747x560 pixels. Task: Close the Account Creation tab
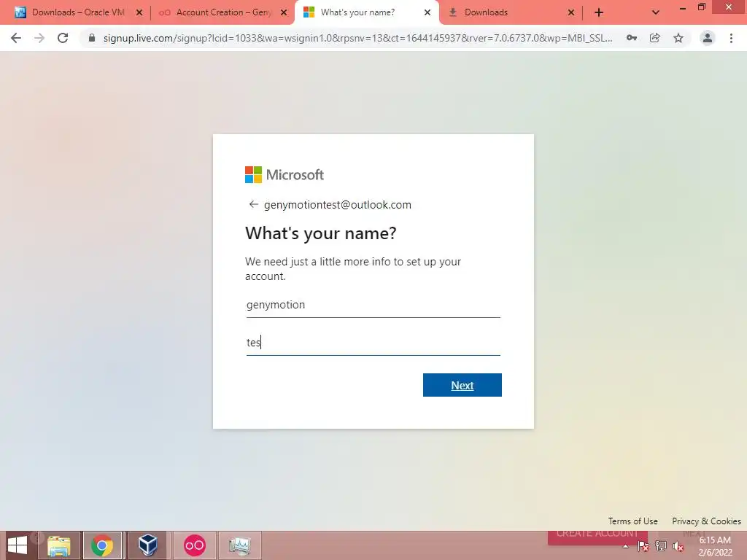tap(284, 13)
